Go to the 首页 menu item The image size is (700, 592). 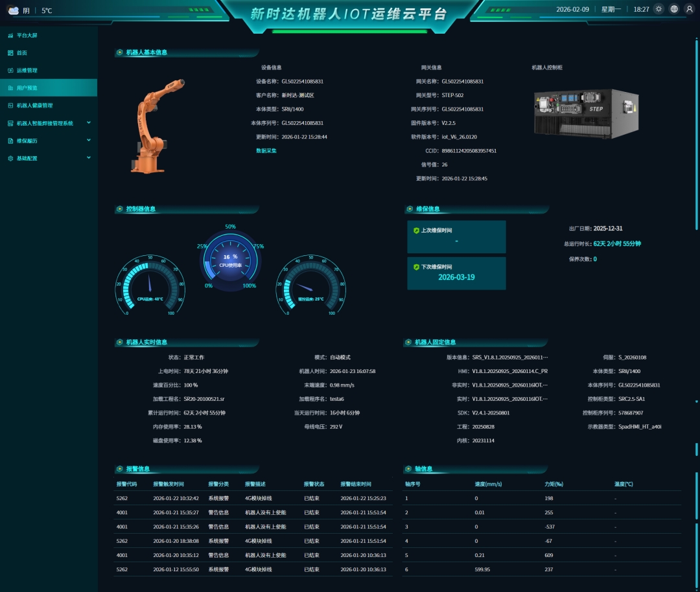[x=49, y=52]
